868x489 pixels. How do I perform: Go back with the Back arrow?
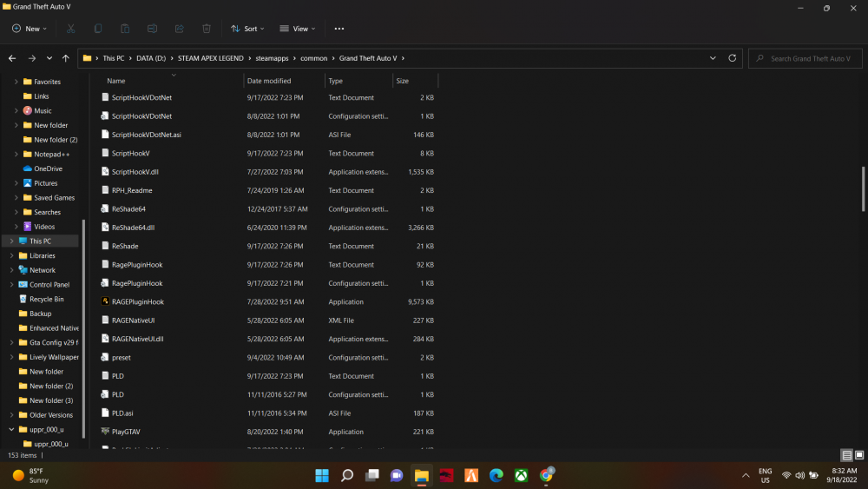[x=12, y=58]
